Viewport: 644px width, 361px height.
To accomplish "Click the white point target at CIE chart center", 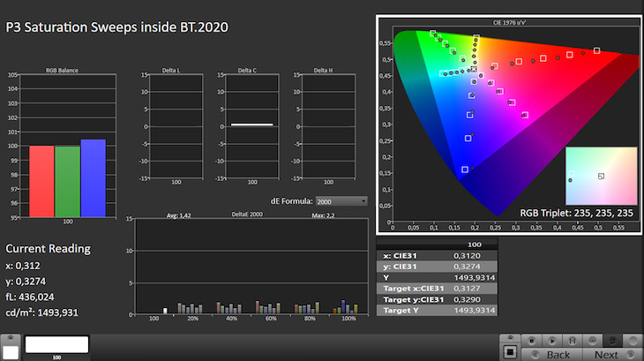I will pos(474,69).
